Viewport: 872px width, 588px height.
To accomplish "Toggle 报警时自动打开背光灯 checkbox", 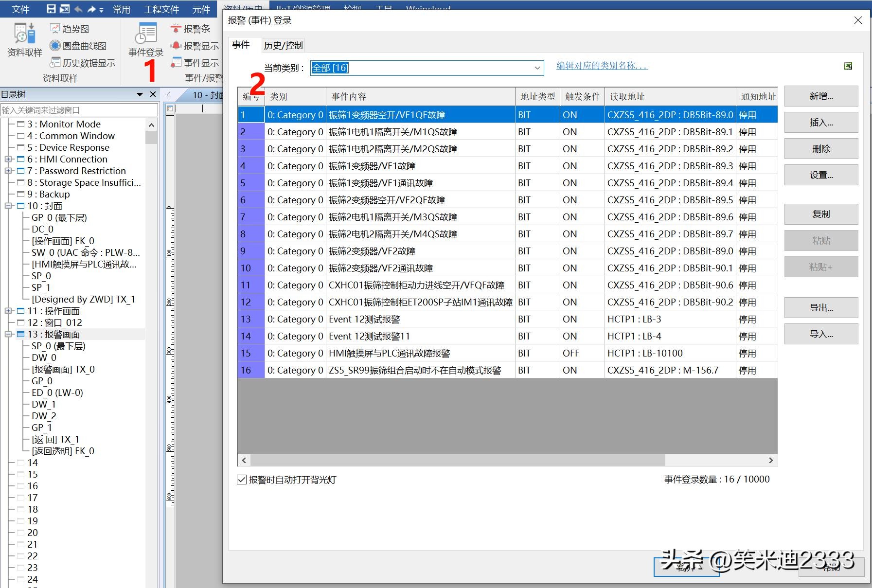I will coord(242,480).
